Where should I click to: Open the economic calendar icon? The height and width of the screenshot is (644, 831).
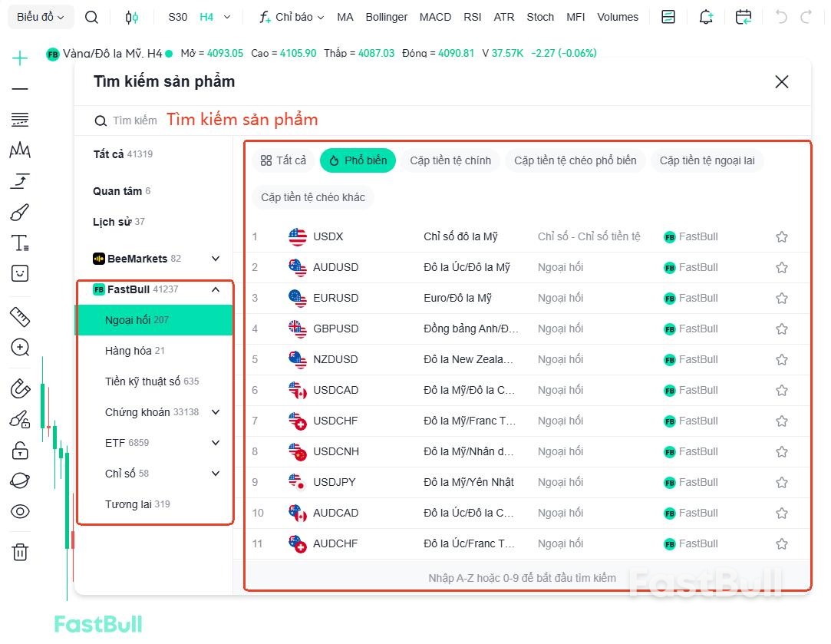pyautogui.click(x=744, y=17)
